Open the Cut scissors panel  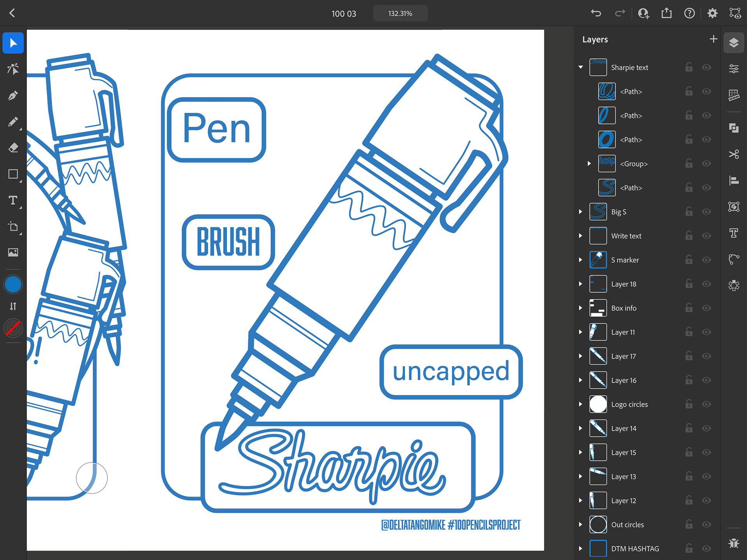[x=734, y=154]
